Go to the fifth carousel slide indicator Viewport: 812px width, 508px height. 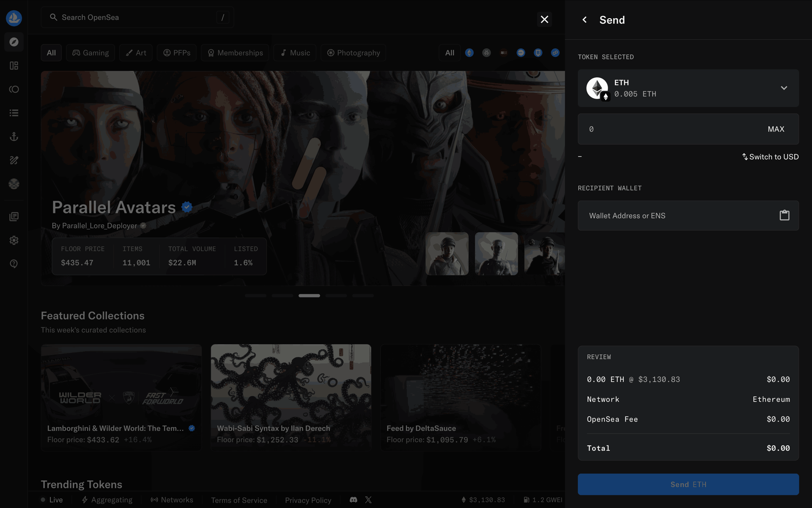tap(363, 295)
